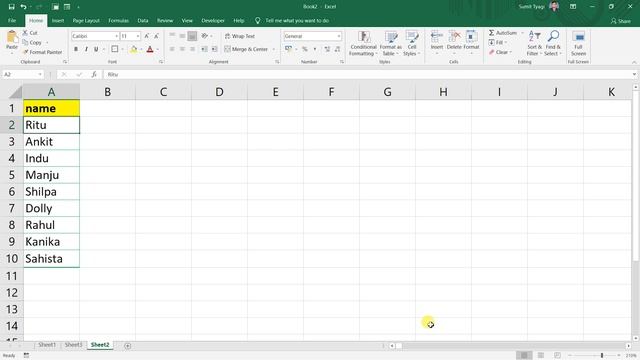Apply percent style
This screenshot has height=360, width=640.
point(304,49)
